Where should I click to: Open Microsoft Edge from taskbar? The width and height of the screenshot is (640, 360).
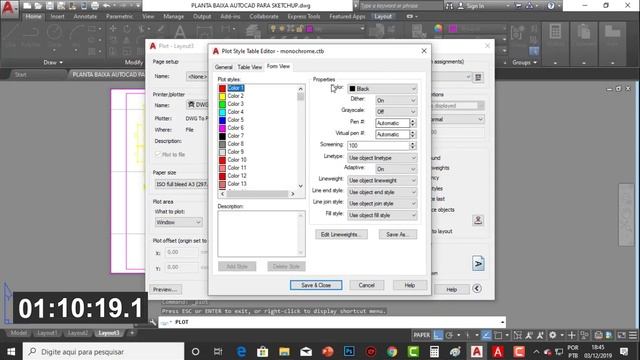click(x=242, y=351)
